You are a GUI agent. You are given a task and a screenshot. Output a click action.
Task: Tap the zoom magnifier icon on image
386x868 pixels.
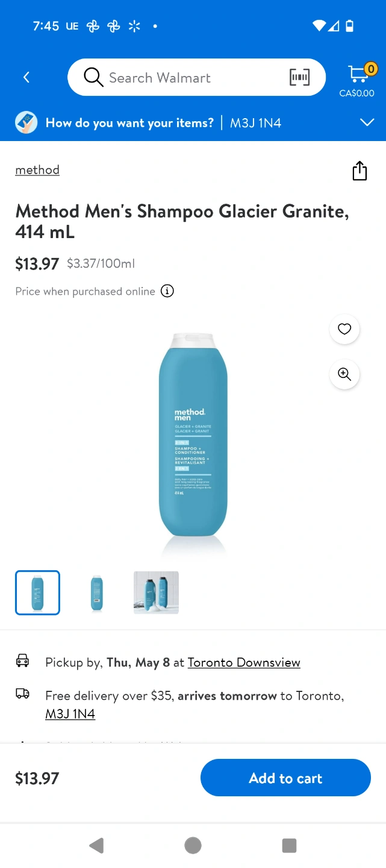(x=344, y=374)
